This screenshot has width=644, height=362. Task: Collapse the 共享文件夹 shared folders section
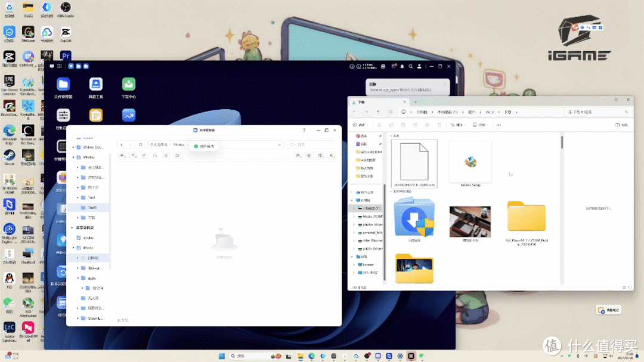click(73, 228)
